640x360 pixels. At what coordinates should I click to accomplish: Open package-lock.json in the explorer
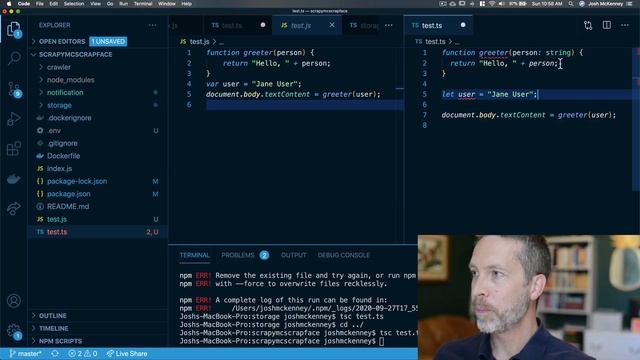pyautogui.click(x=77, y=181)
